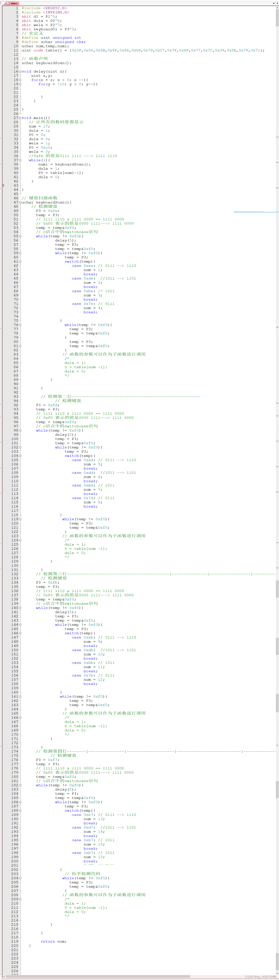279x980 pixels.
Task: Click line 'case 0xed:'
Action: (x=104, y=460)
